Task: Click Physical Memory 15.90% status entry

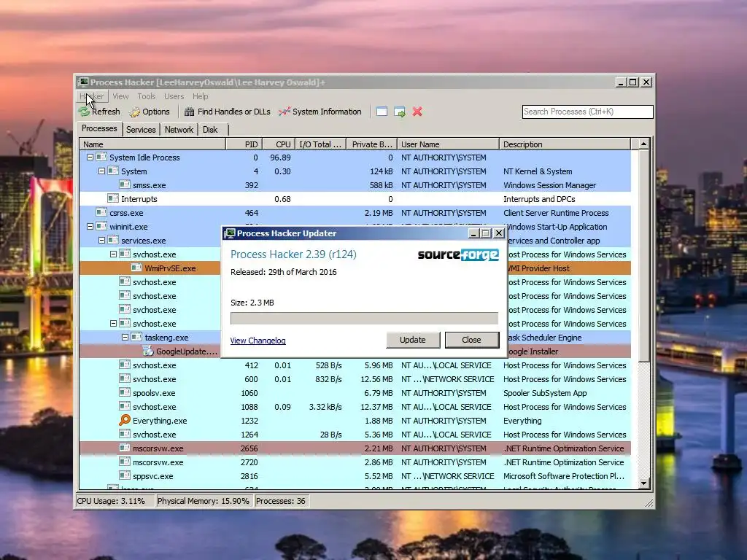Action: point(204,501)
